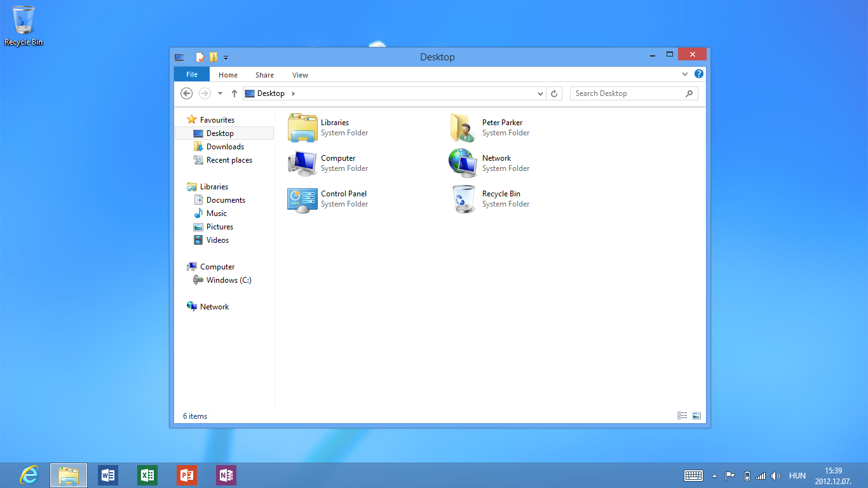Click inside the Search Desktop field
Image resolution: width=868 pixels, height=488 pixels.
tap(626, 93)
